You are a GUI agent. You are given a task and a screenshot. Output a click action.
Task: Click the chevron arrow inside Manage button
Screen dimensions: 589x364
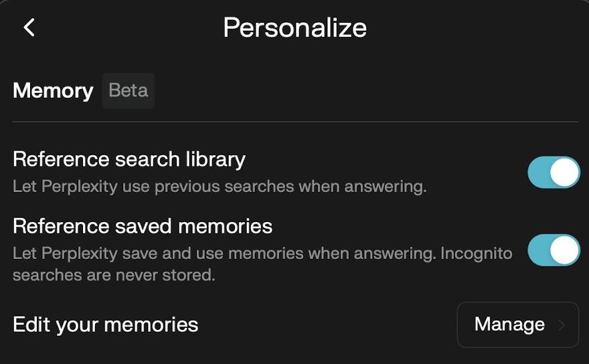click(x=562, y=325)
